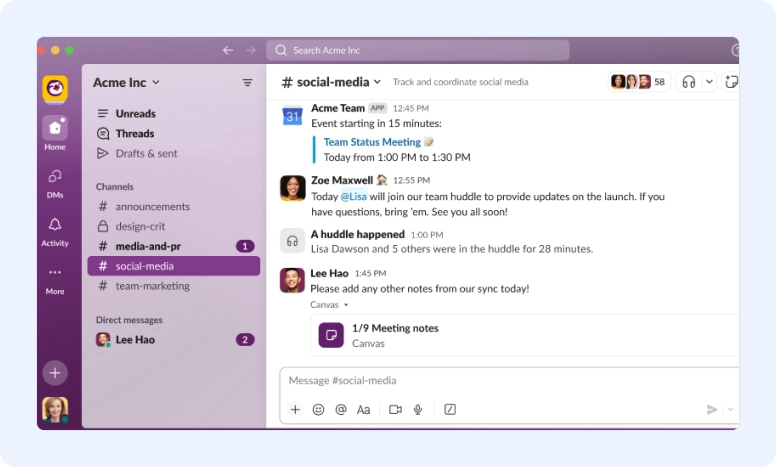Open the design-crit private channel
This screenshot has width=776, height=467.
174,226
